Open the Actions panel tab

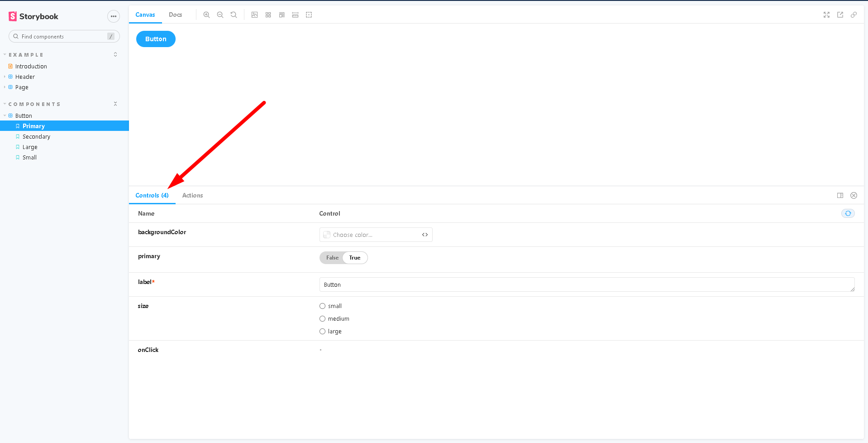coord(192,196)
